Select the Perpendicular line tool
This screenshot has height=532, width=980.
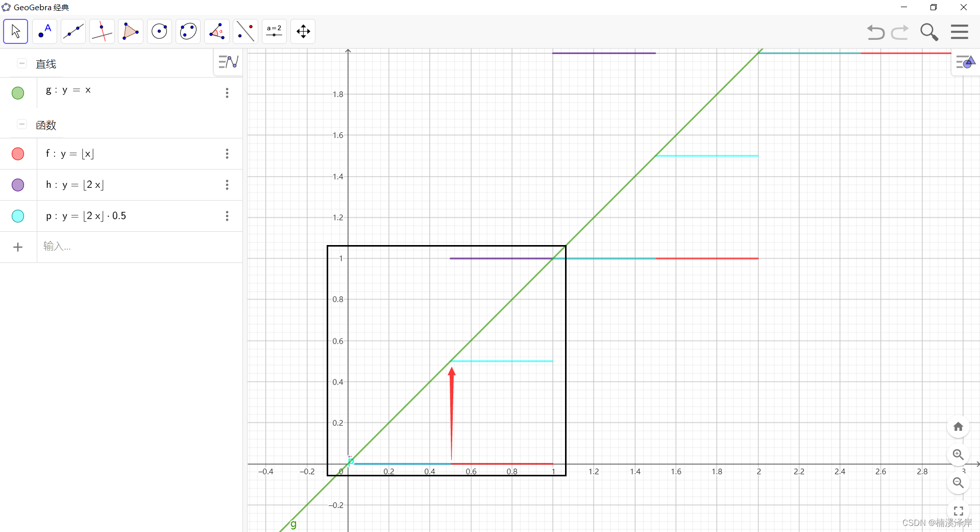coord(102,32)
